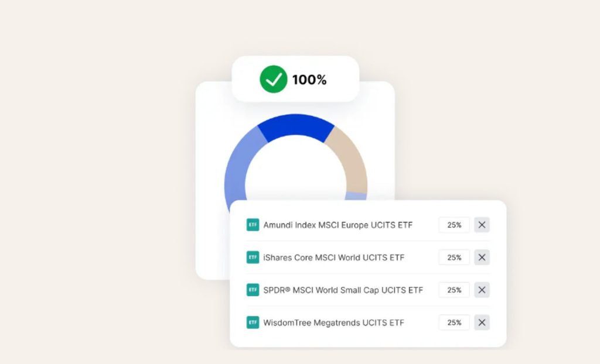Edit iShares Core 25% allocation field
The image size is (600, 364).
454,257
